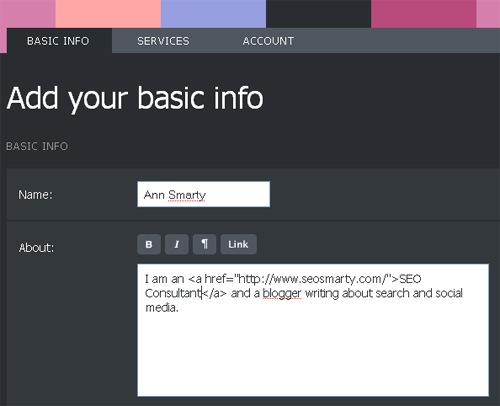Open the Account tab
This screenshot has height=406, width=500.
point(268,41)
